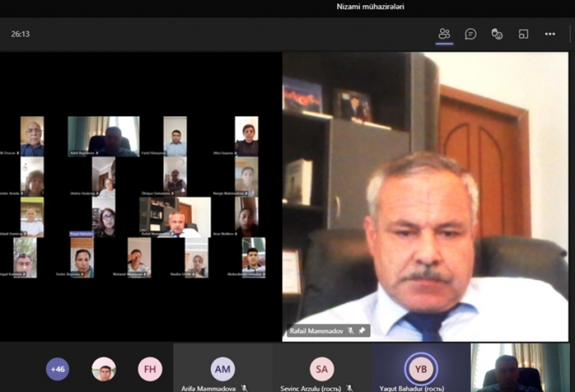This screenshot has width=575, height=392.
Task: Click the highlighted Yaqut Bahadur label in the grid
Action: point(82,234)
